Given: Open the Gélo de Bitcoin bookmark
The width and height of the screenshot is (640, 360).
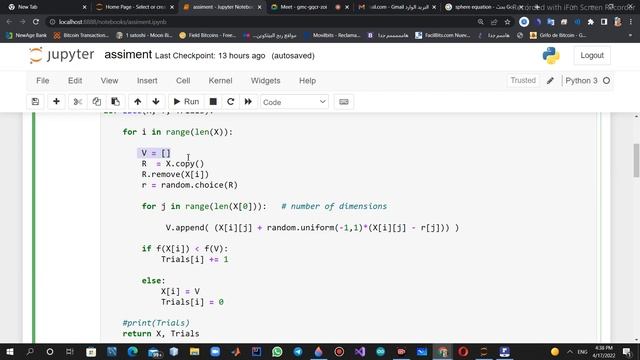Looking at the screenshot, I should (x=558, y=36).
